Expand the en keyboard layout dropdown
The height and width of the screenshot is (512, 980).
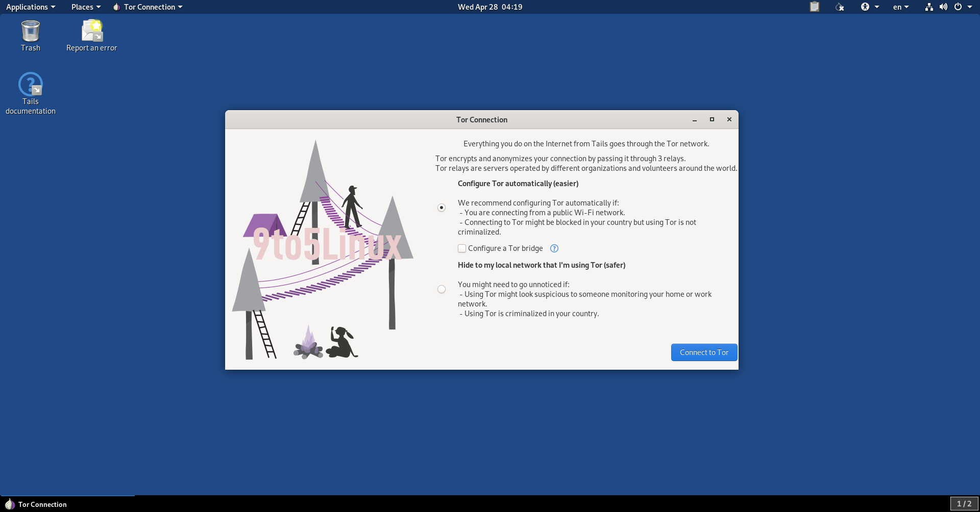click(900, 7)
